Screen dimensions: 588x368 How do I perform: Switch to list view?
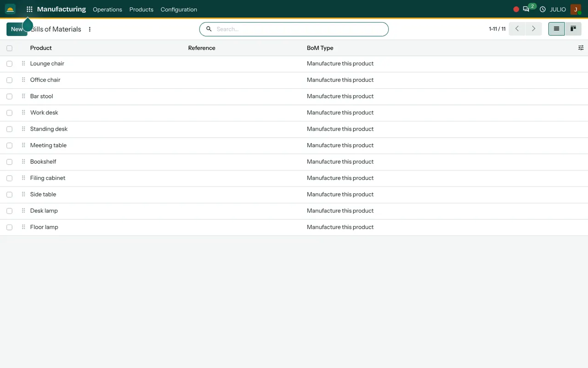[556, 29]
